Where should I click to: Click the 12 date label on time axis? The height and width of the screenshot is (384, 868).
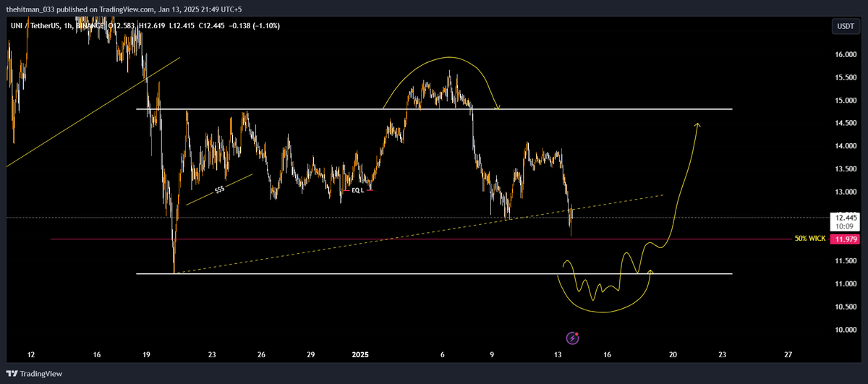(x=31, y=355)
